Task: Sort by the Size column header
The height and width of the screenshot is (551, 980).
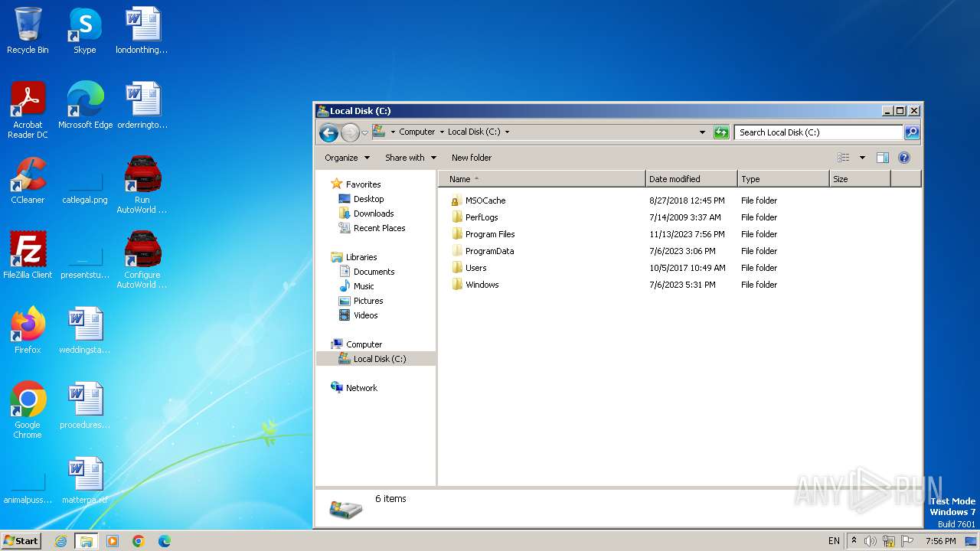Action: [860, 179]
